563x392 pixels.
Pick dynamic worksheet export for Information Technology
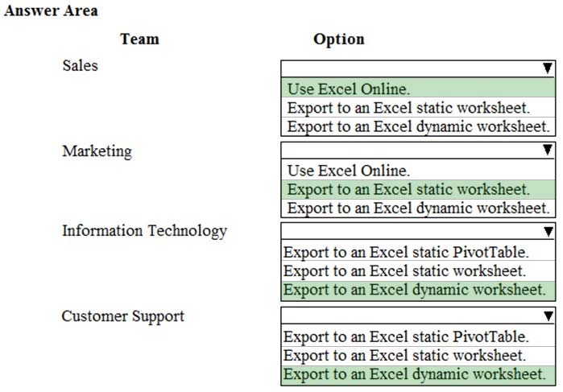point(418,290)
